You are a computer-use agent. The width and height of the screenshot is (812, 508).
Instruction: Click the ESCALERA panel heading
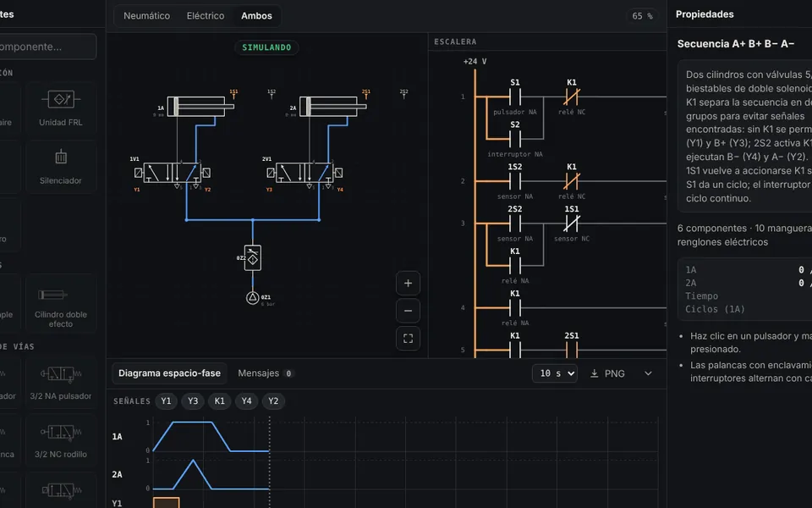pyautogui.click(x=455, y=41)
